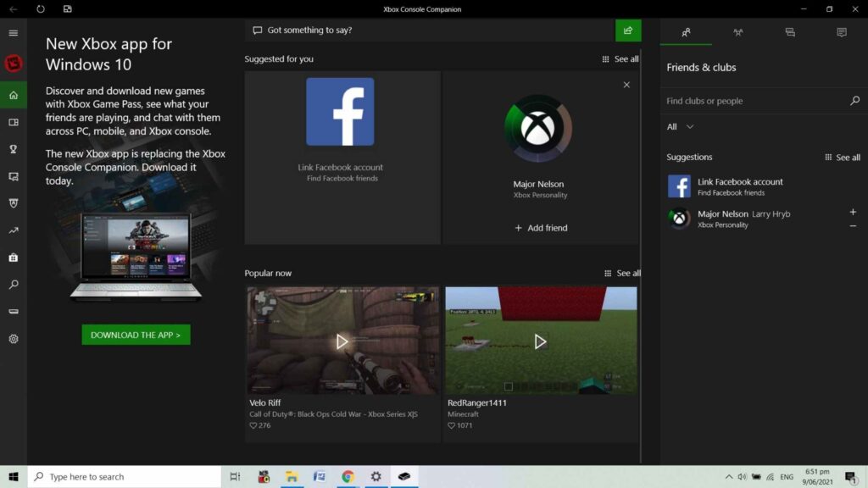Image resolution: width=868 pixels, height=488 pixels.
Task: Share post with green share button
Action: coord(628,30)
